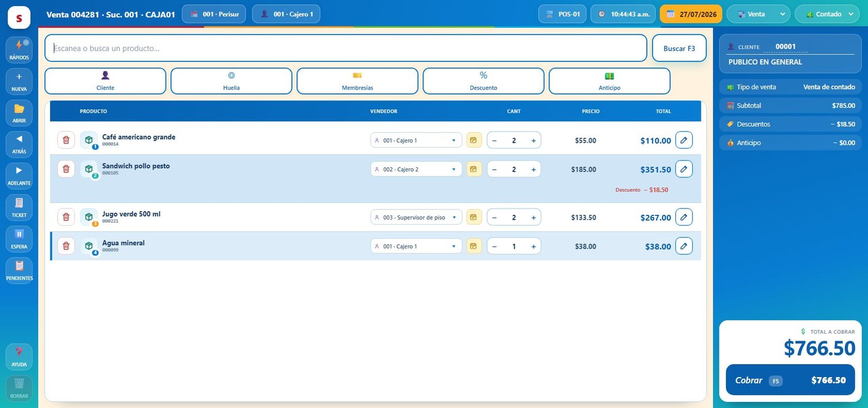868x408 pixels.
Task: Click the 27/07/2026 date chip
Action: coord(691,14)
